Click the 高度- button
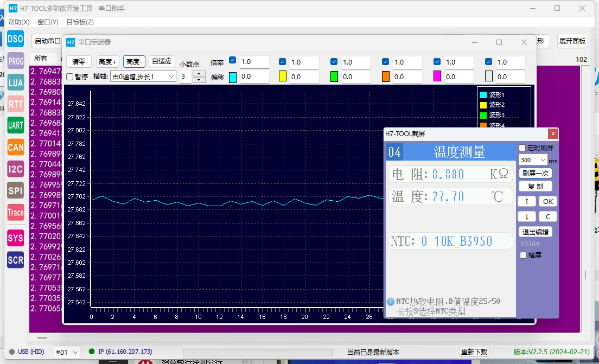 [134, 61]
